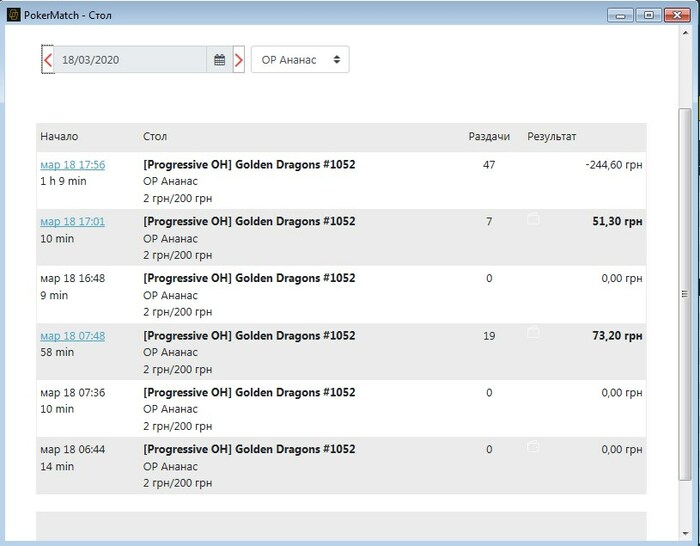Open the calendar date picker icon
The width and height of the screenshot is (700, 546).
click(219, 59)
